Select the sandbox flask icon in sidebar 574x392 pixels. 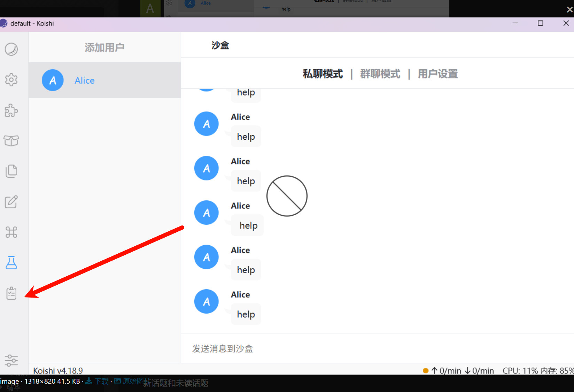click(x=11, y=263)
